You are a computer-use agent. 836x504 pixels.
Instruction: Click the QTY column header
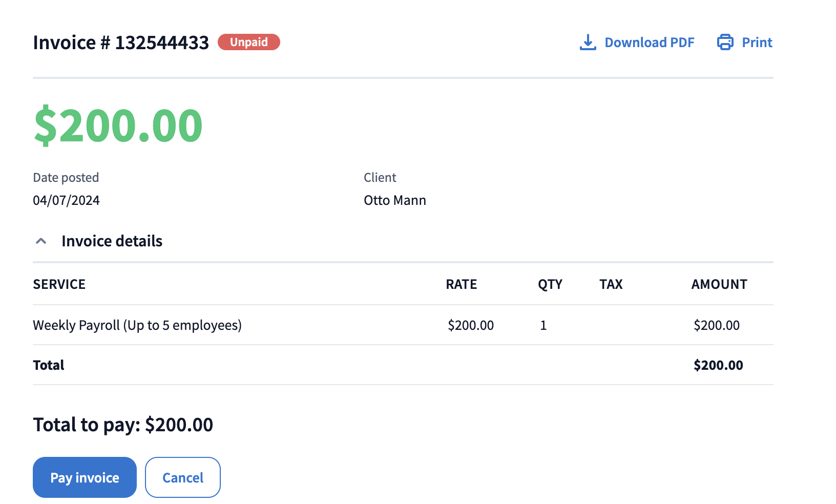(550, 284)
